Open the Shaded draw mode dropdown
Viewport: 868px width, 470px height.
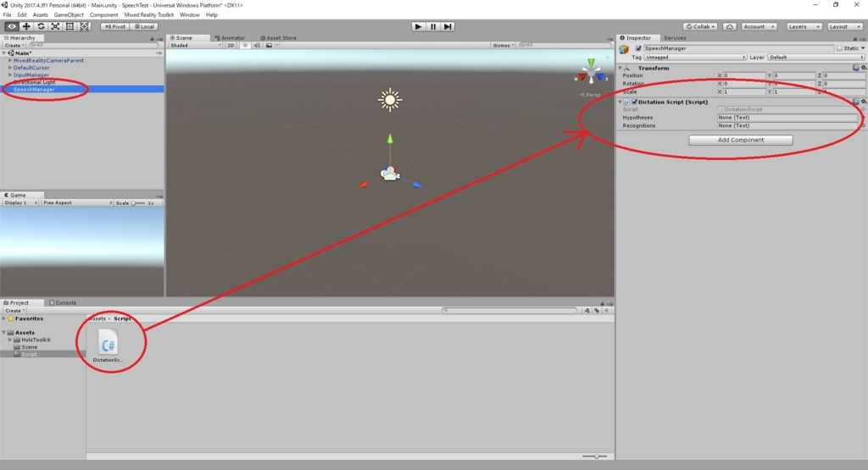click(196, 46)
